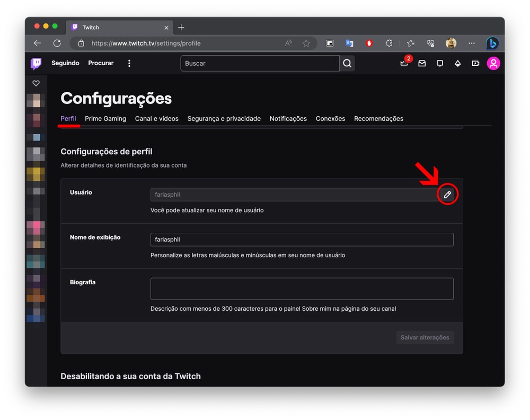Open the whispers chat bubble icon
530x420 pixels.
440,63
